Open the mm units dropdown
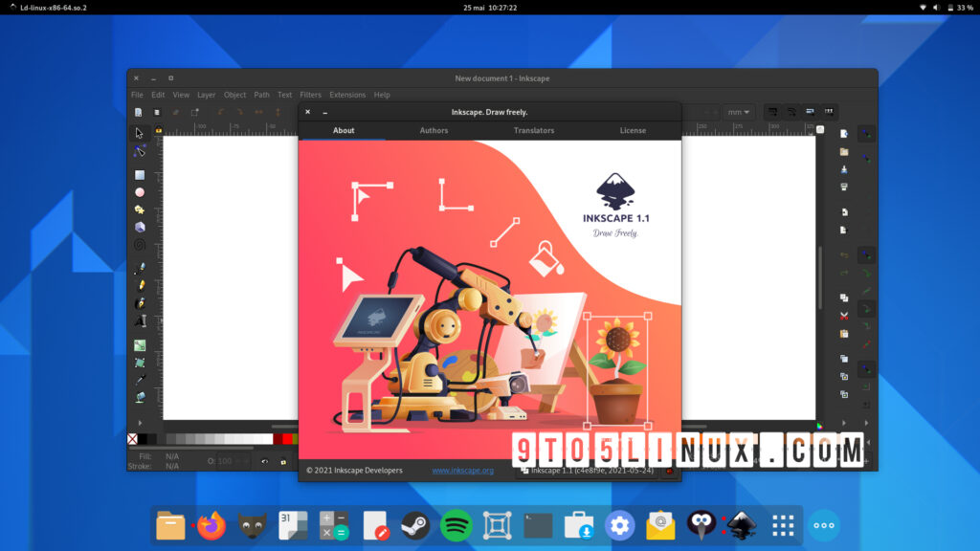This screenshot has width=980, height=551. pos(738,112)
